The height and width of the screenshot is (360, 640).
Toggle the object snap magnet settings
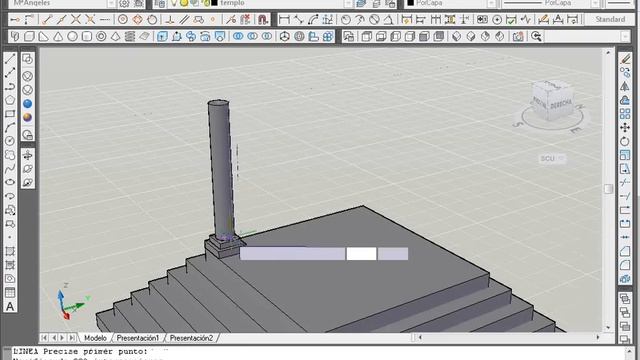pos(263,19)
